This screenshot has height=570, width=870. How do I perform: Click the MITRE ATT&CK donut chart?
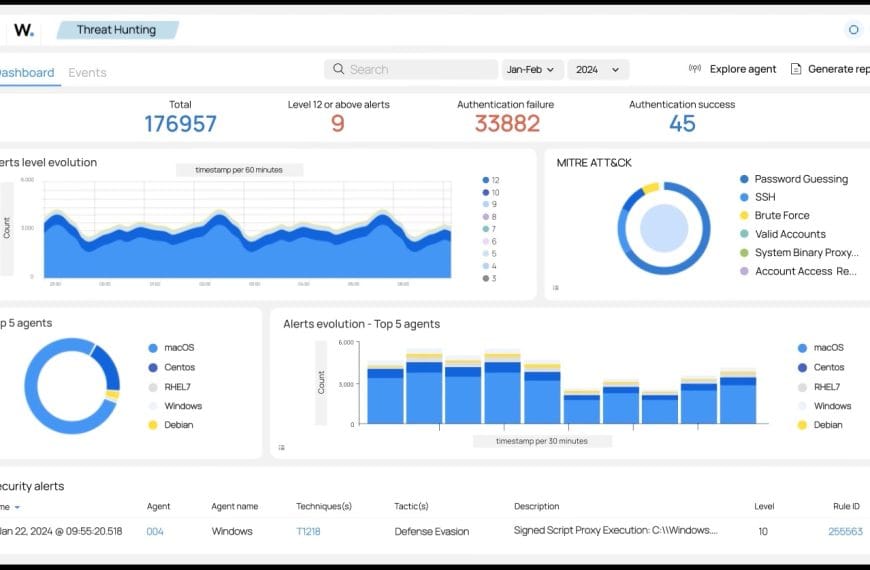[x=664, y=228]
